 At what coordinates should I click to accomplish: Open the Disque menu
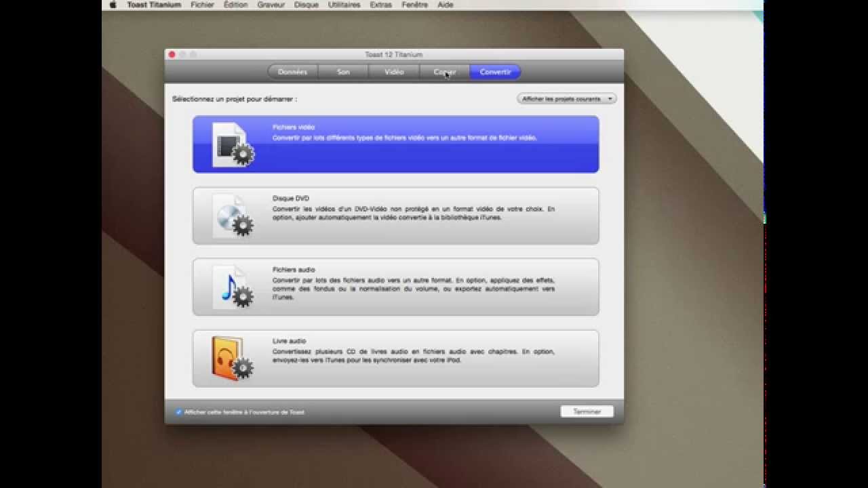(x=307, y=5)
